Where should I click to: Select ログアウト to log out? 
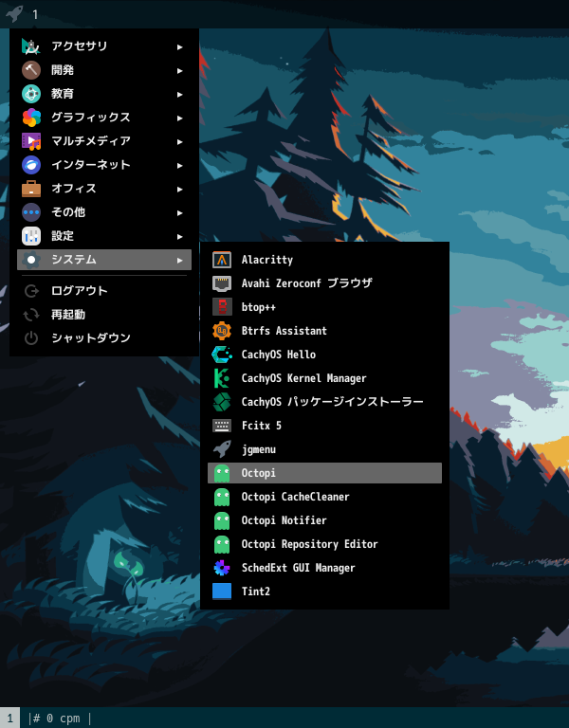tap(104, 291)
